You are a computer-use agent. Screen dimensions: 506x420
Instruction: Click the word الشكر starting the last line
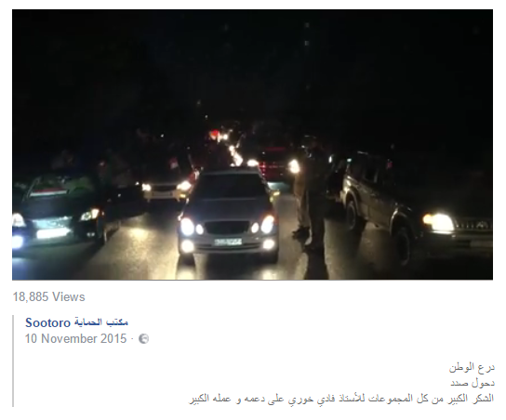point(485,399)
